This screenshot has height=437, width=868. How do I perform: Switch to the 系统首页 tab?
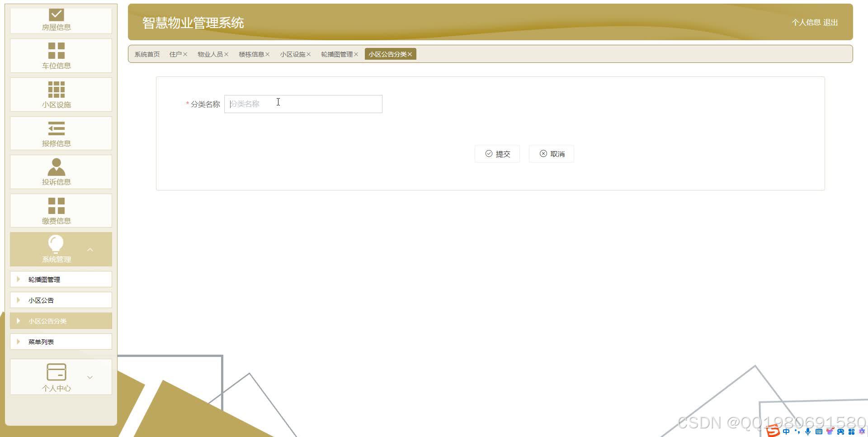pyautogui.click(x=146, y=54)
